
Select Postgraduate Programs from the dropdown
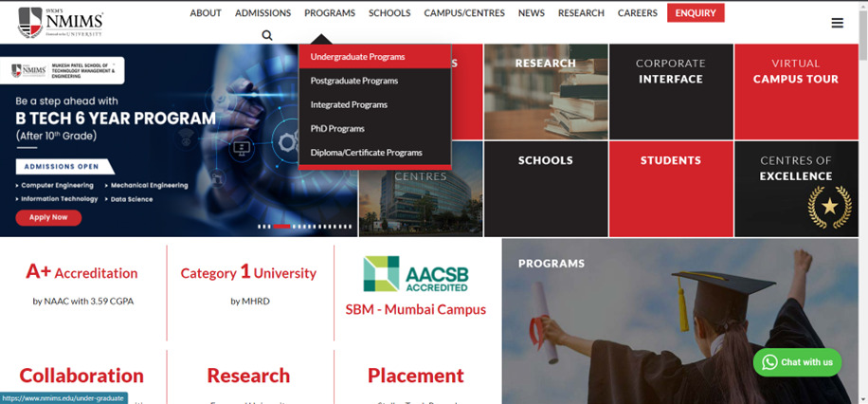(x=353, y=81)
